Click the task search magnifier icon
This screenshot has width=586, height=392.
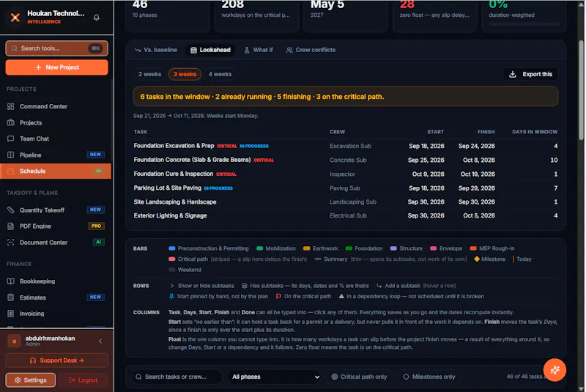coord(138,377)
